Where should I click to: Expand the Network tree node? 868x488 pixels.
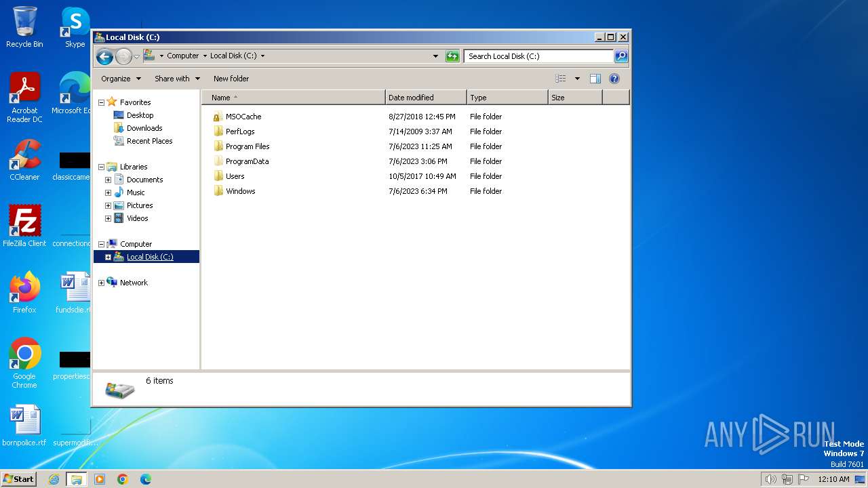102,283
